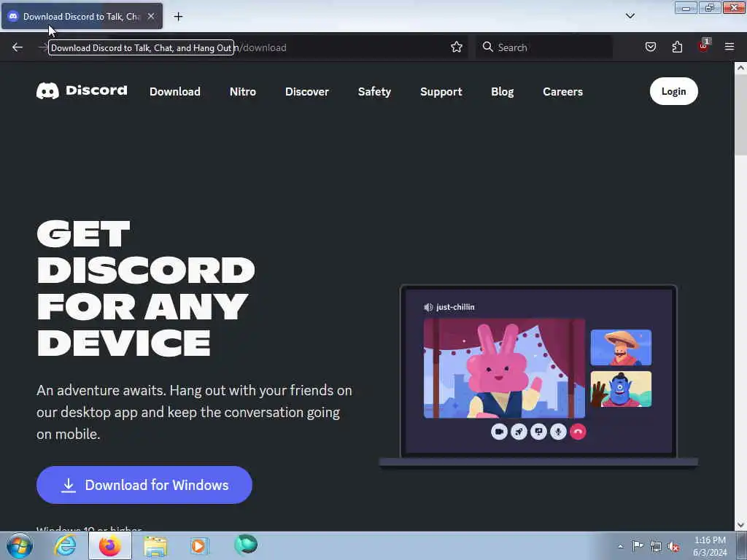The height and width of the screenshot is (560, 747).
Task: Open the clock showing 1:16 PM
Action: pyautogui.click(x=710, y=546)
